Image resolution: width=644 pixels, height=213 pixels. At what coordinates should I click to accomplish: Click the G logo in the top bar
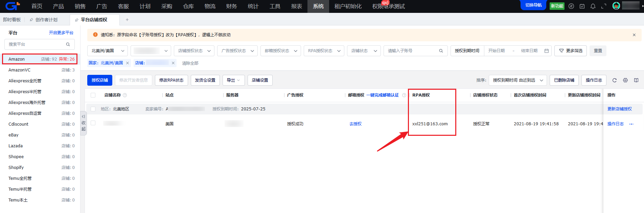click(13, 6)
